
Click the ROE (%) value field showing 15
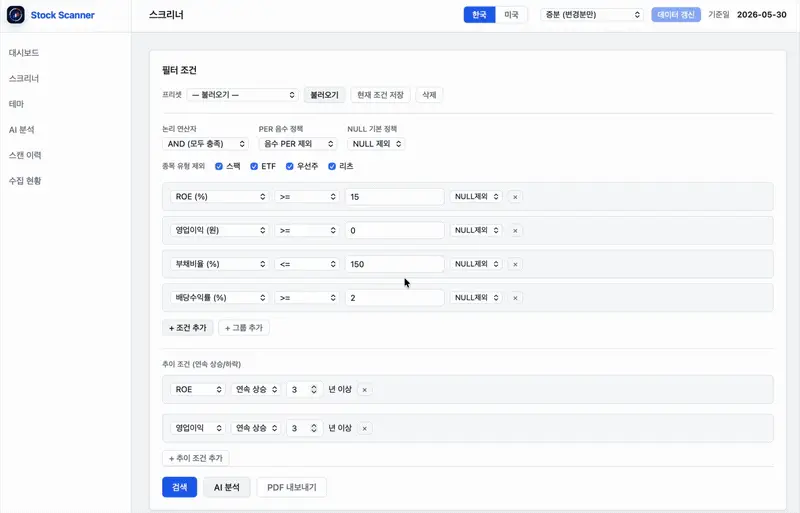394,197
